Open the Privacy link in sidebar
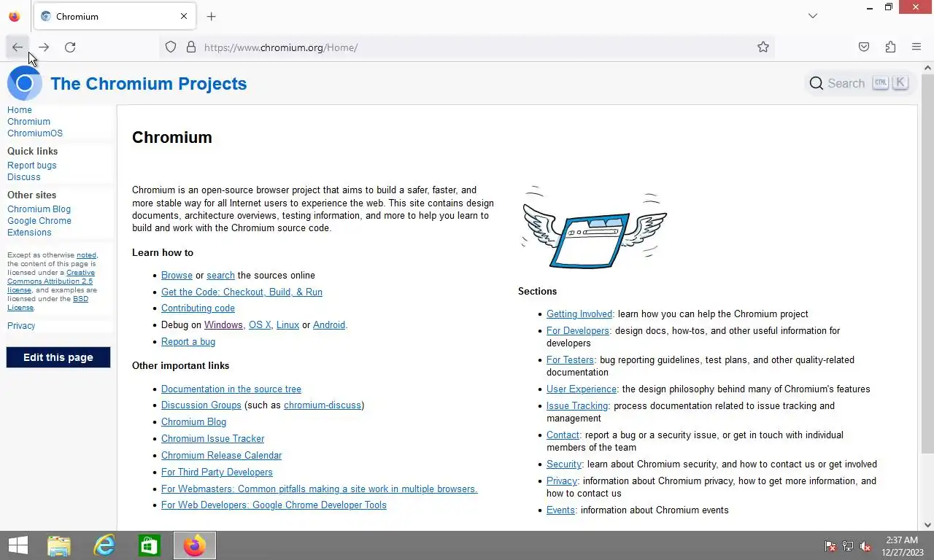The height and width of the screenshot is (560, 934). coord(21,326)
